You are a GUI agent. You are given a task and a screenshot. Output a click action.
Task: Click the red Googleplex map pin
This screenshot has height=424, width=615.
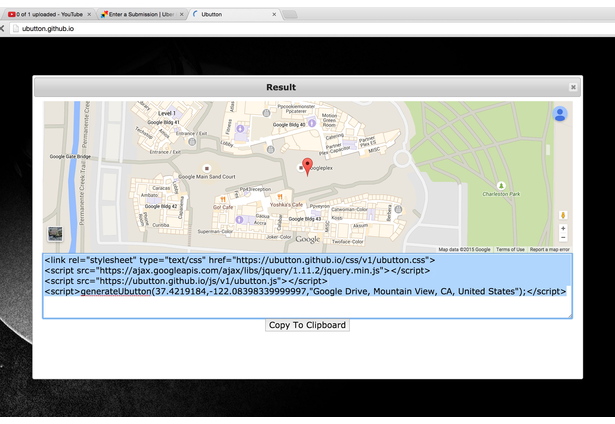pyautogui.click(x=308, y=167)
